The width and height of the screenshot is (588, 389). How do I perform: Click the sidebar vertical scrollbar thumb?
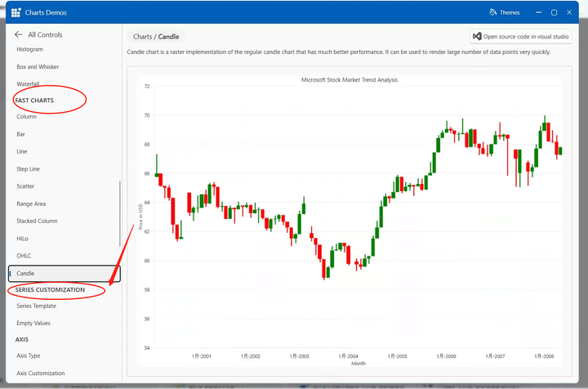119,213
